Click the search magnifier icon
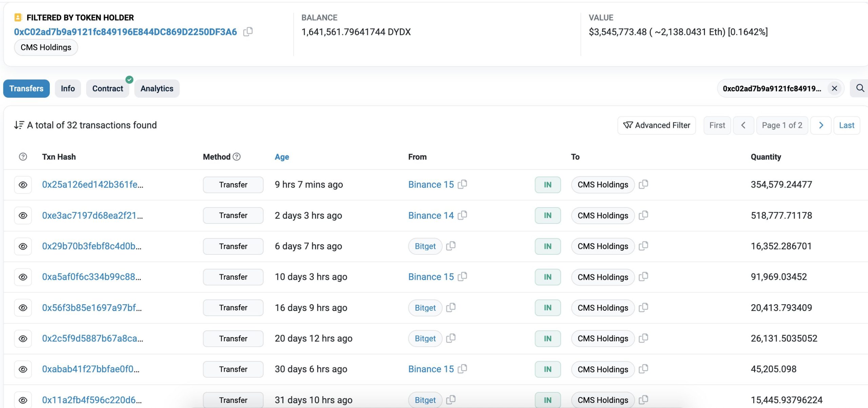868x408 pixels. point(860,89)
